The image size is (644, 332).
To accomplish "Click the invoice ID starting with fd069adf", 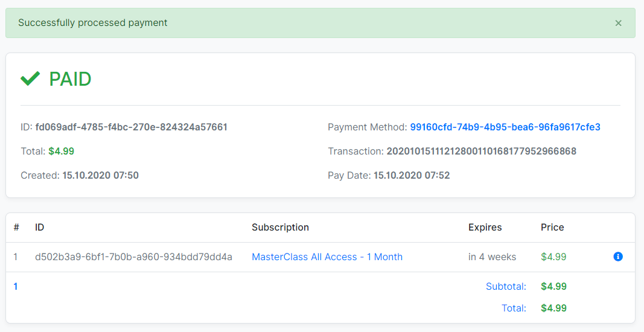I will 131,127.
